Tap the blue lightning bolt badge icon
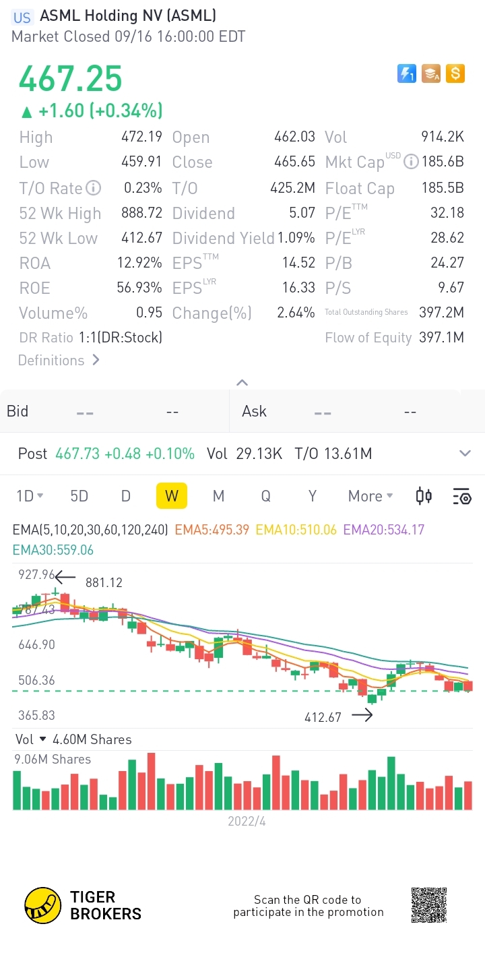The width and height of the screenshot is (485, 980). pos(407,73)
